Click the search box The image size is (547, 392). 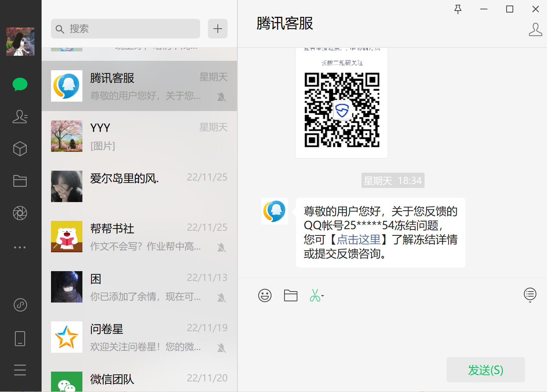tap(126, 29)
